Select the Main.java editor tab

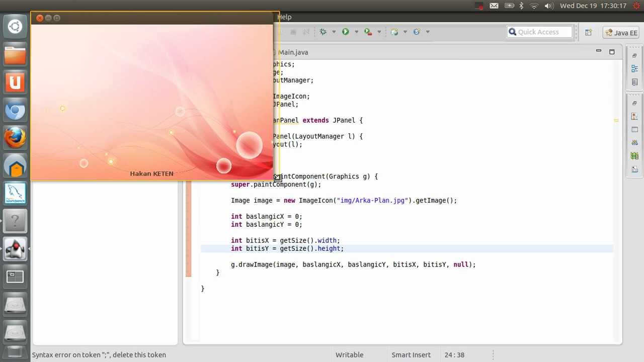click(293, 52)
